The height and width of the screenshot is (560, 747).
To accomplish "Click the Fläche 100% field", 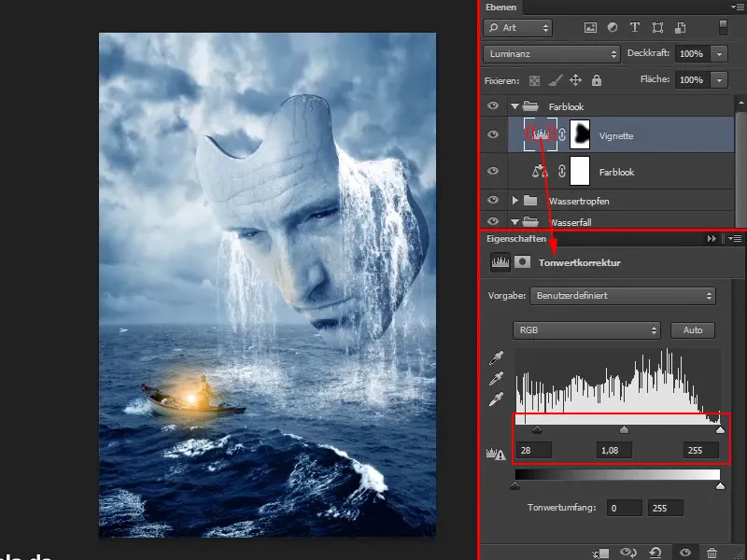I will click(693, 79).
